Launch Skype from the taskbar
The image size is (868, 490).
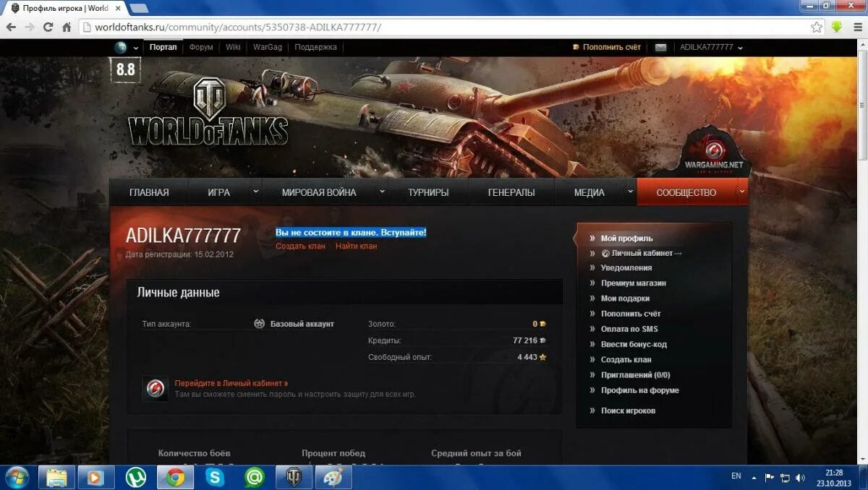point(215,478)
